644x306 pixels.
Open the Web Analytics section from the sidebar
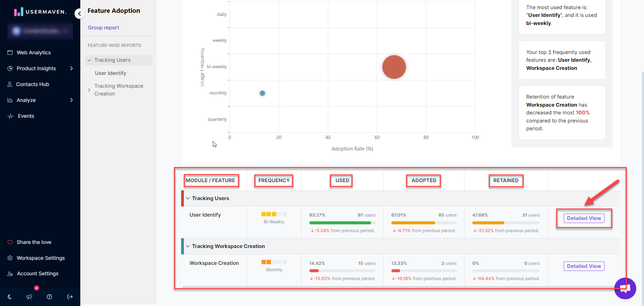[33, 52]
